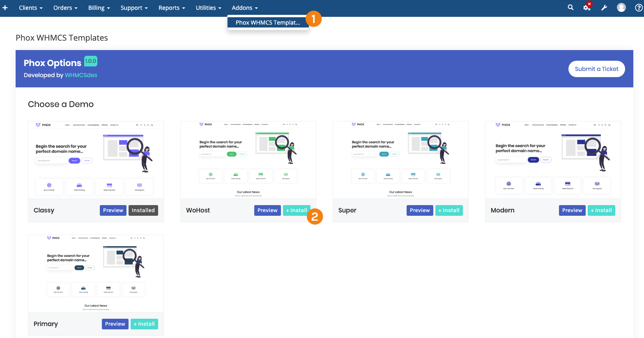Open the search magnifier icon

(570, 8)
